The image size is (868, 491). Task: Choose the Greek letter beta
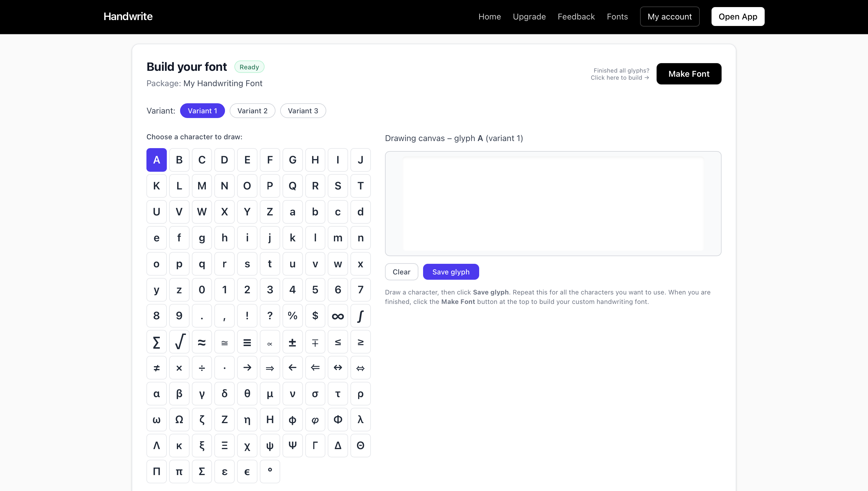[x=179, y=394]
